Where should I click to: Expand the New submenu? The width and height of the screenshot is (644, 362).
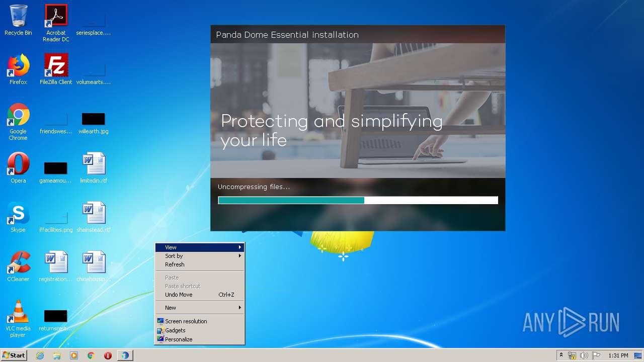[200, 308]
